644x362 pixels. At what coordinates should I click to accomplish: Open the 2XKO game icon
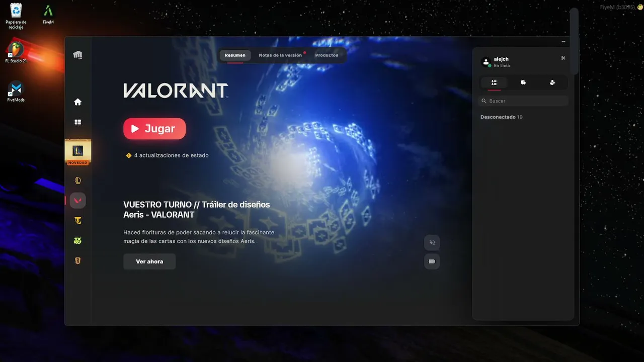[x=77, y=240]
